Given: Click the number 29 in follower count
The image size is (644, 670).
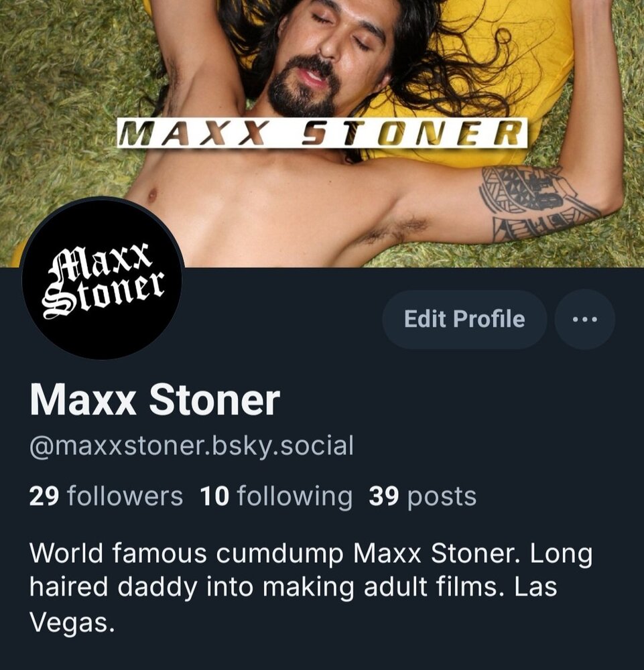Looking at the screenshot, I should point(44,496).
